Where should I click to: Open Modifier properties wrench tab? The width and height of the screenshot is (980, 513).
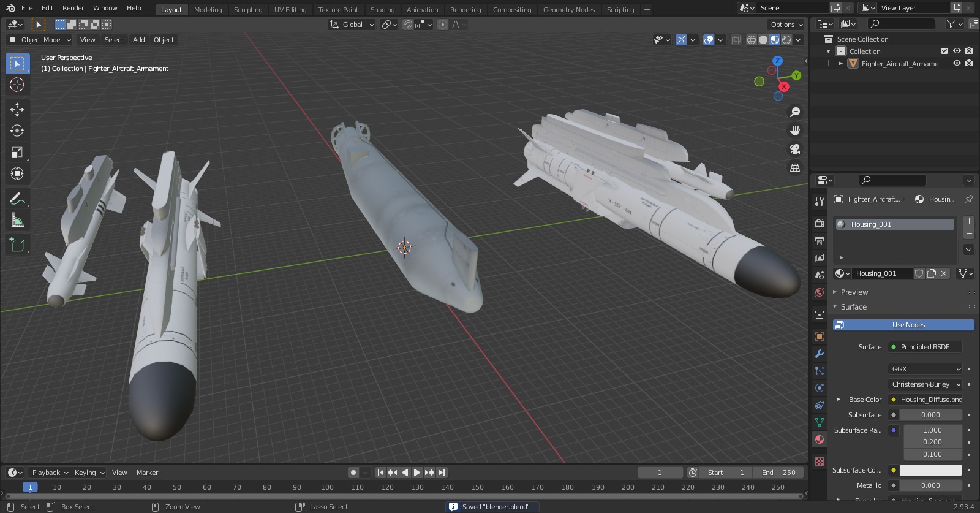pyautogui.click(x=820, y=354)
